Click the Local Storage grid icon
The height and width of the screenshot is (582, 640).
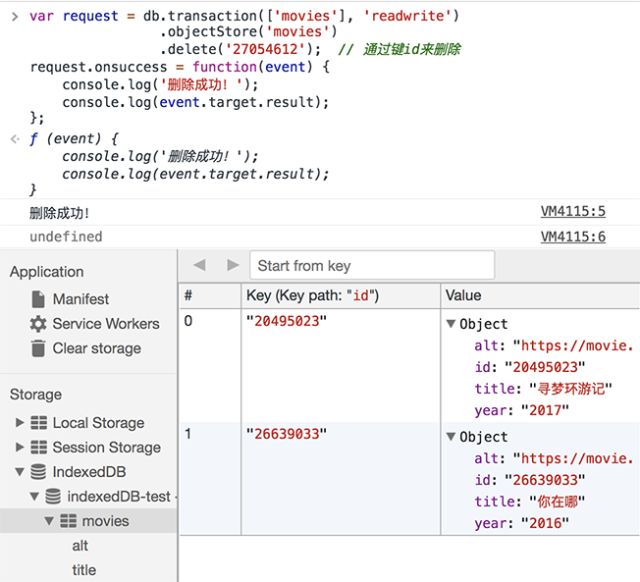(39, 423)
